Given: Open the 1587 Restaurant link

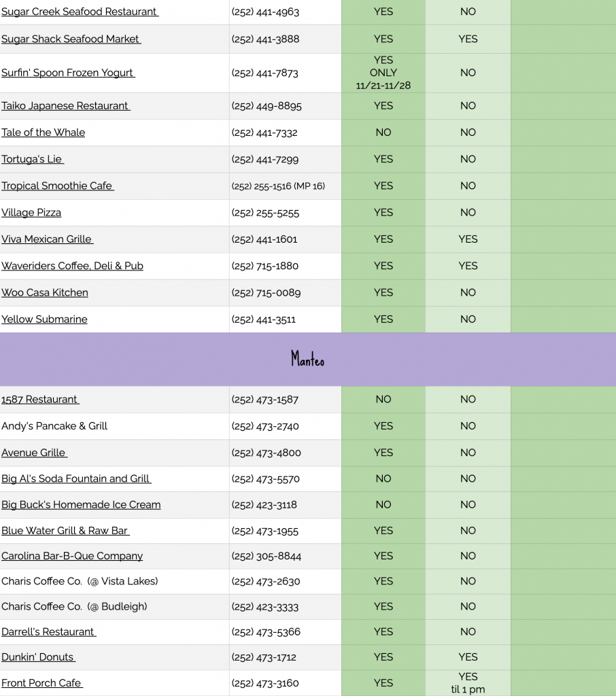Looking at the screenshot, I should [x=39, y=400].
